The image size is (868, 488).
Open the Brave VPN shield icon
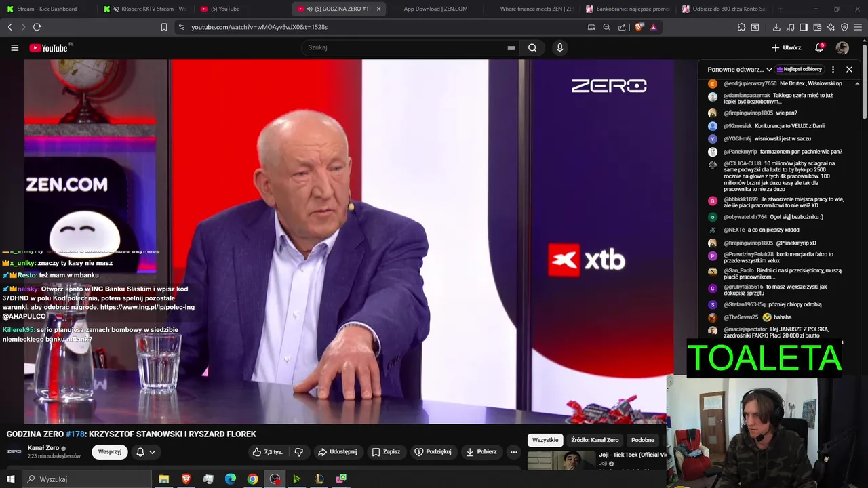pyautogui.click(x=844, y=27)
